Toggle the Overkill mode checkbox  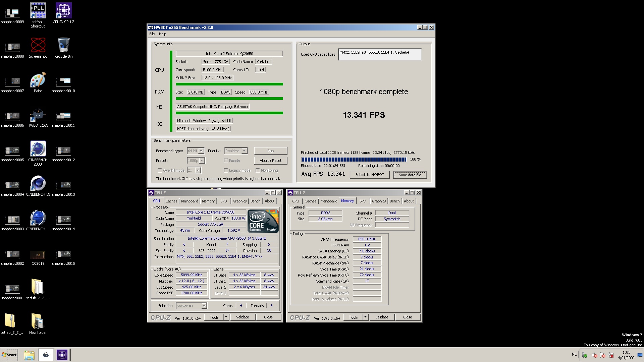point(160,170)
